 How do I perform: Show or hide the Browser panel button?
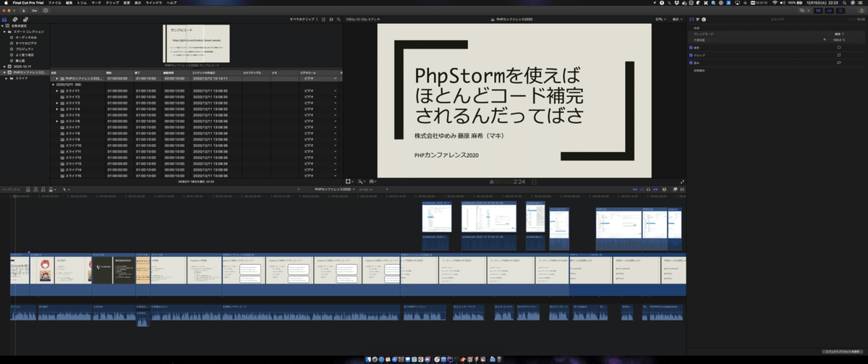(x=818, y=11)
